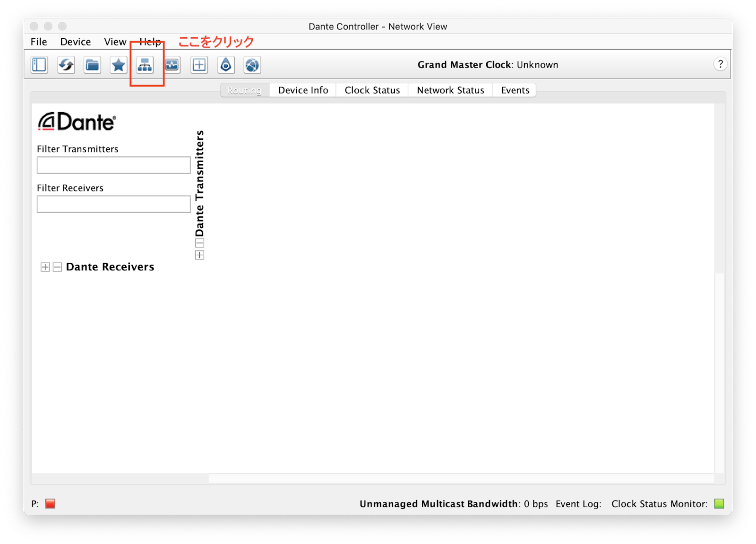Expand all Dante Transmitters with plus box

tap(199, 255)
